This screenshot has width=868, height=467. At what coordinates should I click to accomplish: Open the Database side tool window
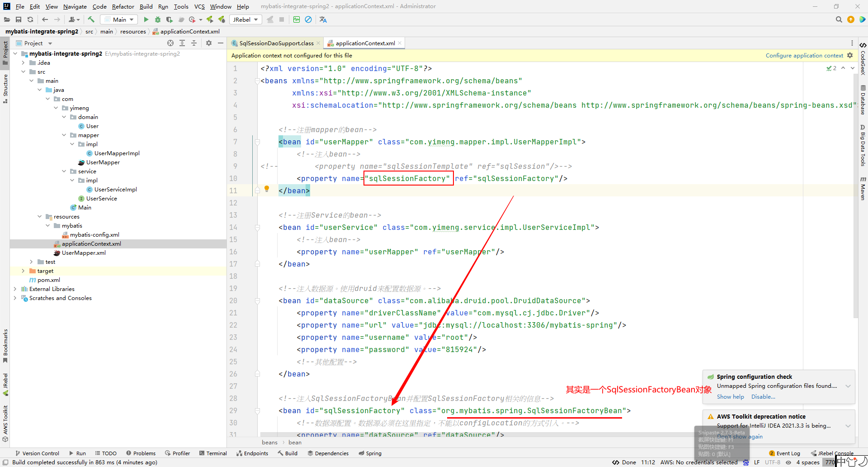(863, 100)
